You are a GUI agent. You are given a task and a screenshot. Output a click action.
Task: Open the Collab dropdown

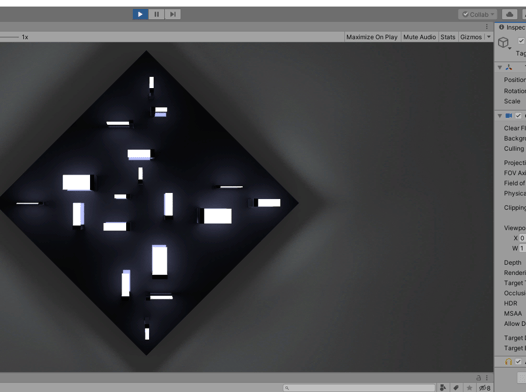tap(478, 14)
